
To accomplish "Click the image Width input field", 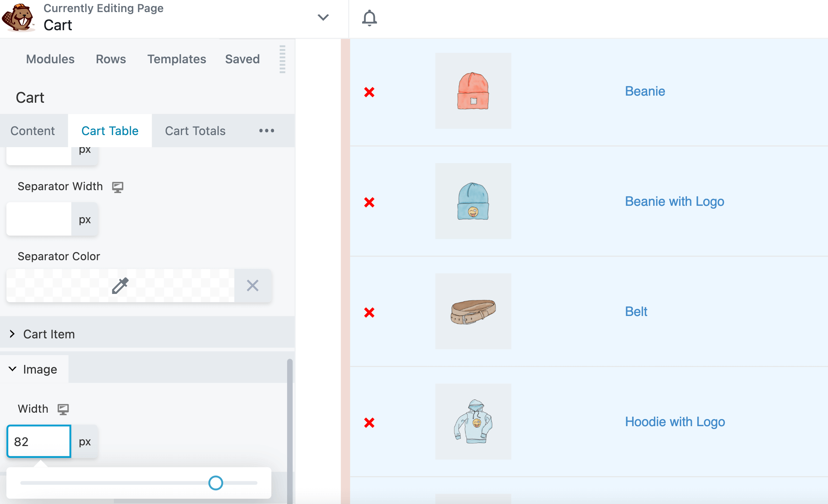I will (38, 441).
